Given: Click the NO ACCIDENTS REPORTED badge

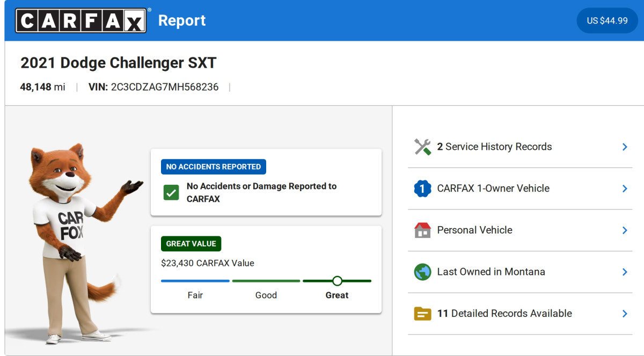Looking at the screenshot, I should click(x=214, y=167).
